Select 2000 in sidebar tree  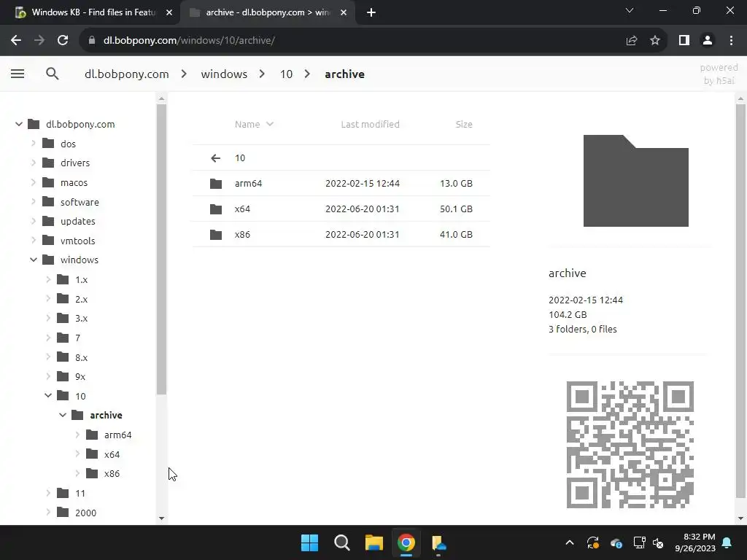coord(86,513)
